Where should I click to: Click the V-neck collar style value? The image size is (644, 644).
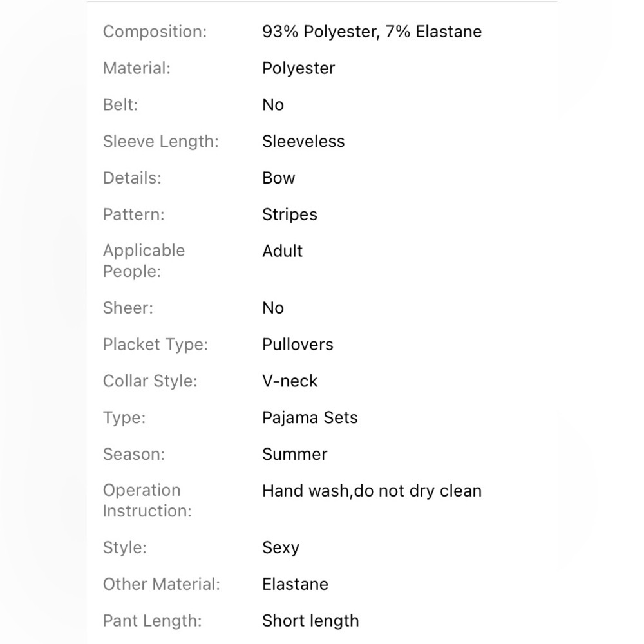click(x=290, y=381)
